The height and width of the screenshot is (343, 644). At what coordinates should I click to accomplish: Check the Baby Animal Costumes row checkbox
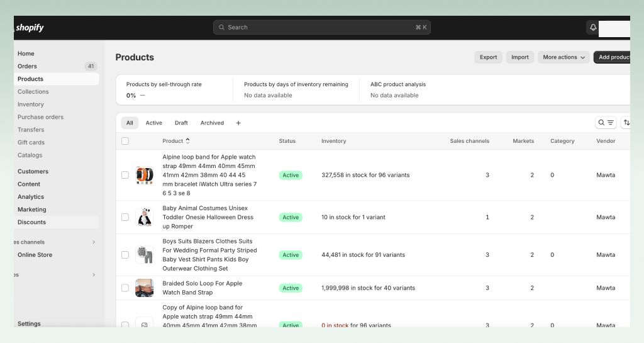pos(125,217)
